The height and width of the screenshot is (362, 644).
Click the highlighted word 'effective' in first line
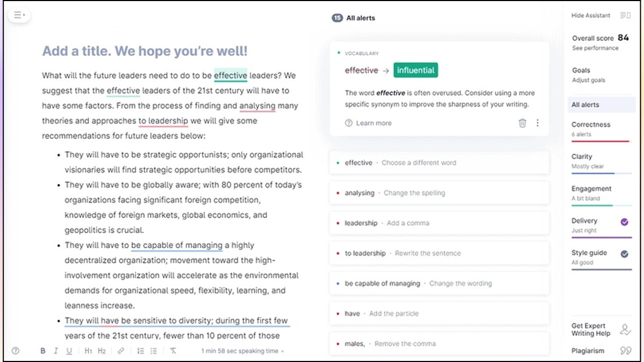coord(231,75)
